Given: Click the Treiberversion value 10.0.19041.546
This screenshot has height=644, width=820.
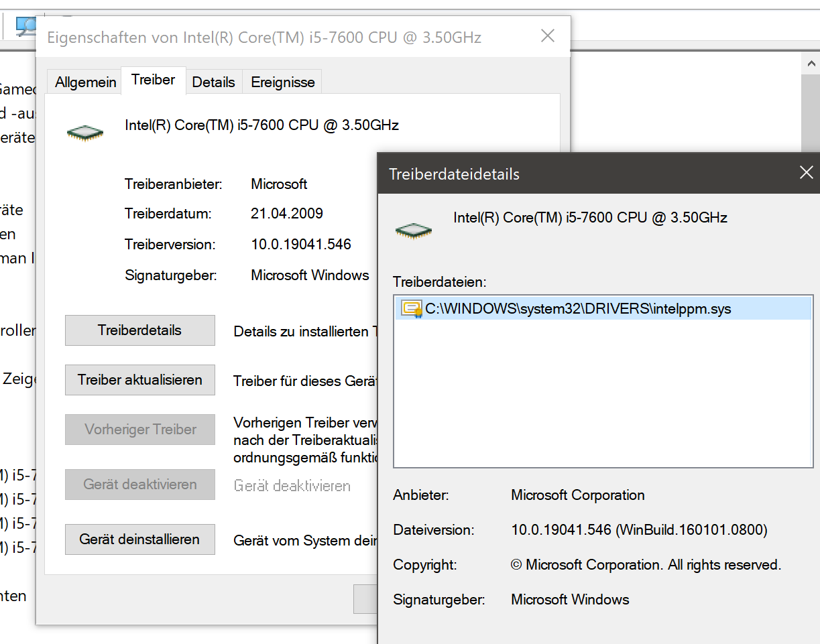Looking at the screenshot, I should [301, 245].
